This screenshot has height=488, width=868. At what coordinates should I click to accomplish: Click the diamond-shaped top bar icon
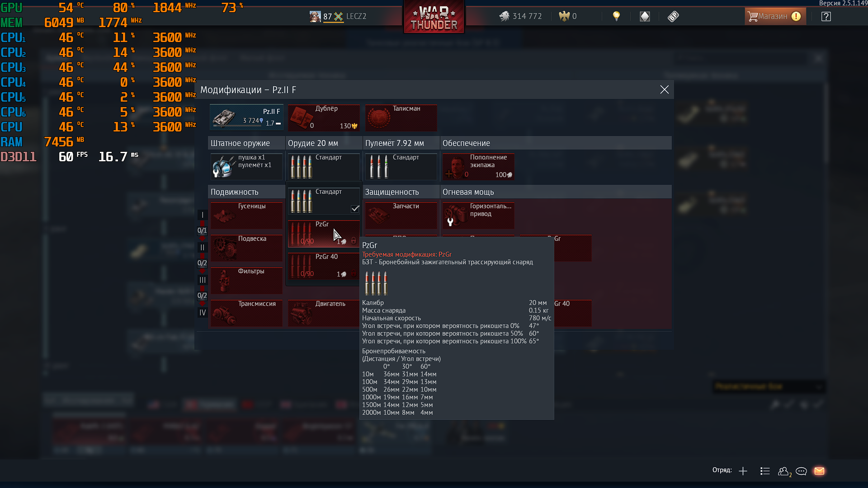coord(645,17)
